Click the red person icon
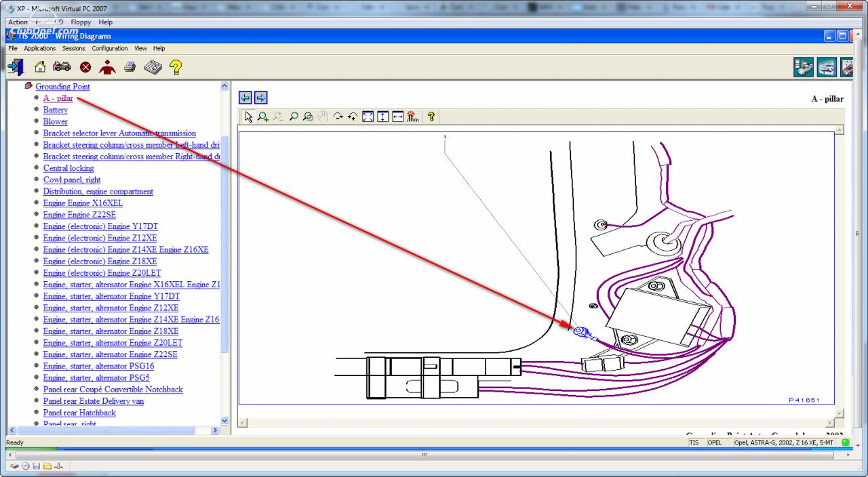 107,67
